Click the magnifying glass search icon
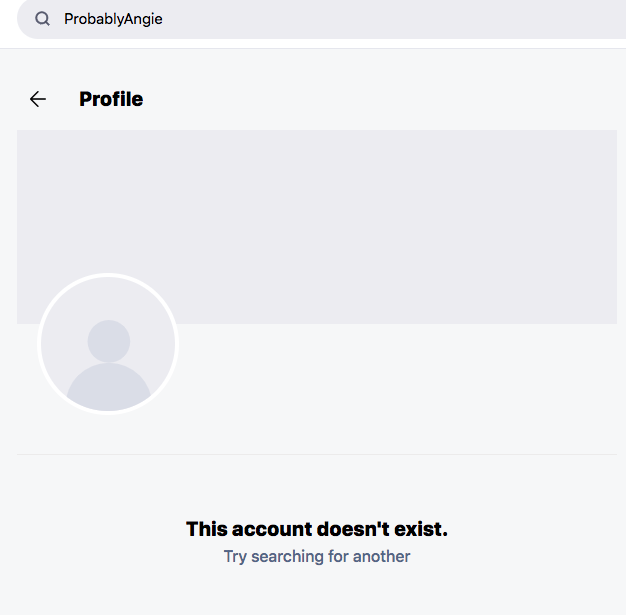The height and width of the screenshot is (615, 626). click(42, 19)
